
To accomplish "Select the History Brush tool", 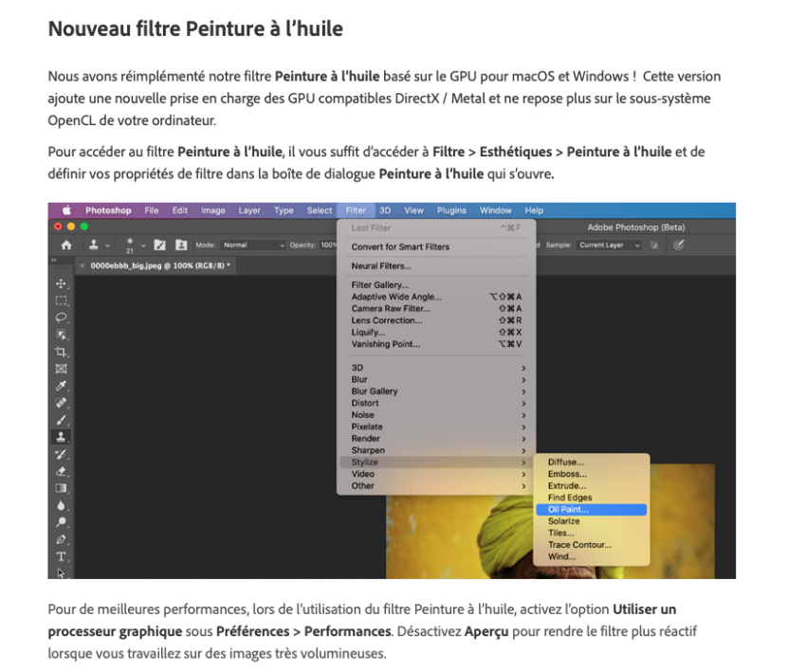I will (62, 454).
